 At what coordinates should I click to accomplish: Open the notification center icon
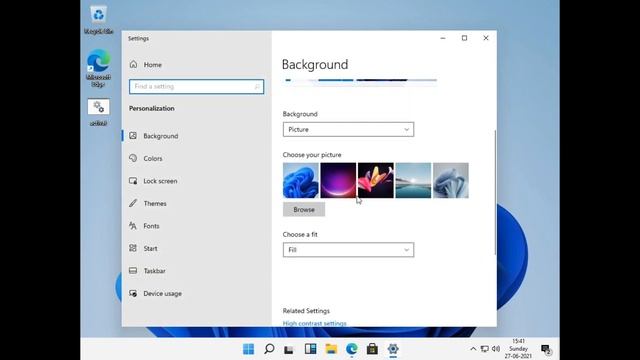(546, 349)
